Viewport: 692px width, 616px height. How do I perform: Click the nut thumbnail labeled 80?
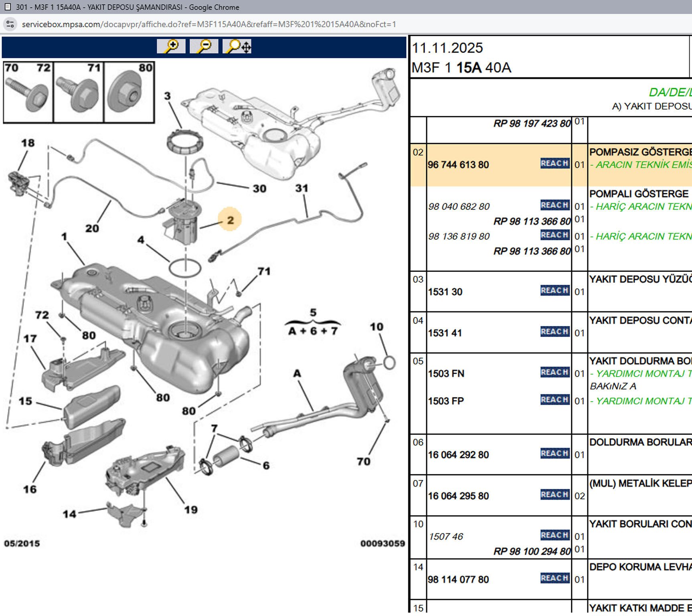click(x=129, y=93)
